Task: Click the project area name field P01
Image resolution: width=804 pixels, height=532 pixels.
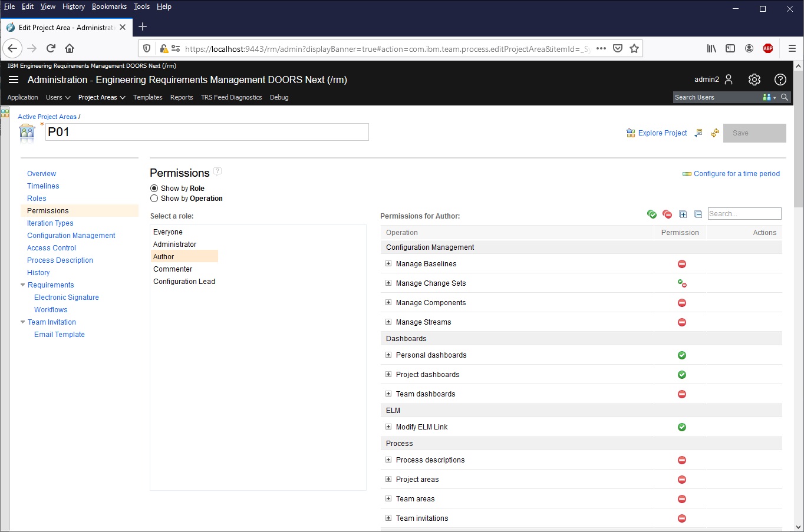Action: pyautogui.click(x=207, y=132)
